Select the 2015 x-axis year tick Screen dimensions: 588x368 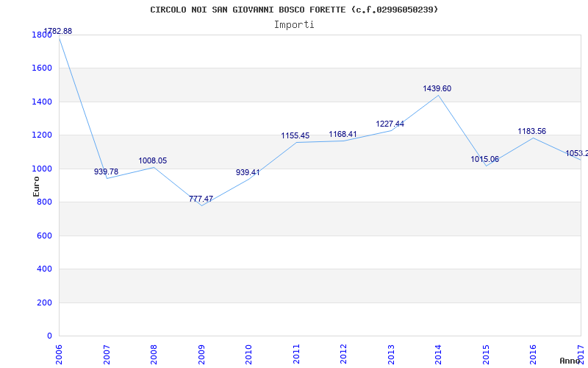[x=486, y=354]
